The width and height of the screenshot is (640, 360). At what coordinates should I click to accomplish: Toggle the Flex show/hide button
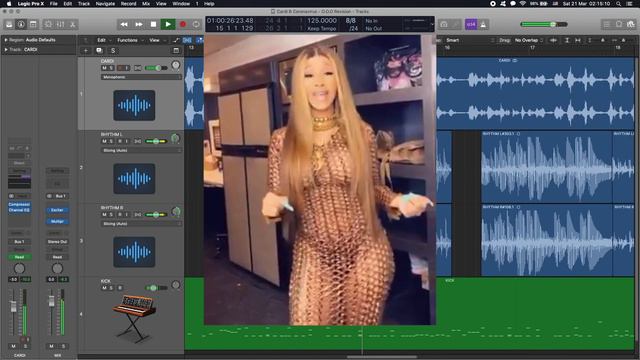[x=187, y=40]
